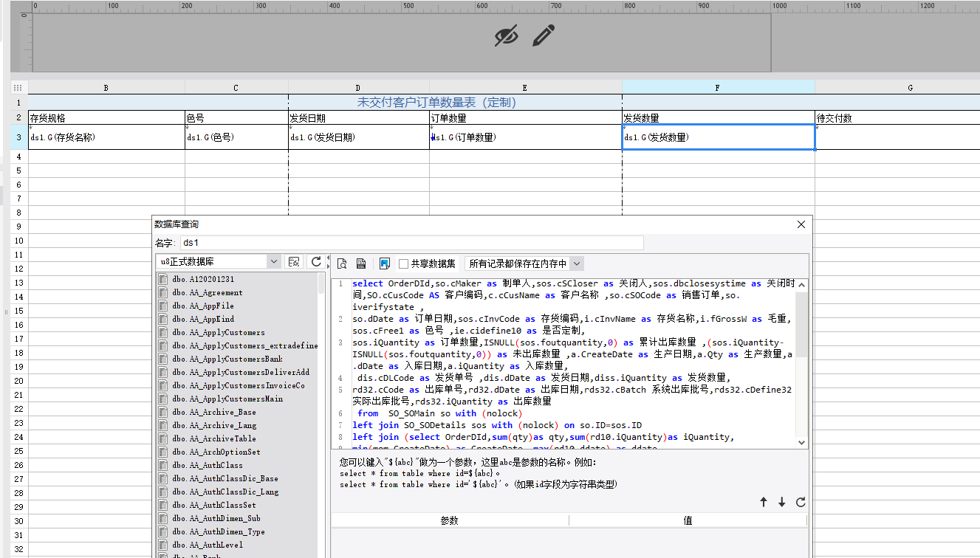Click the hide (crossed eye) icon above the sheet

click(506, 35)
